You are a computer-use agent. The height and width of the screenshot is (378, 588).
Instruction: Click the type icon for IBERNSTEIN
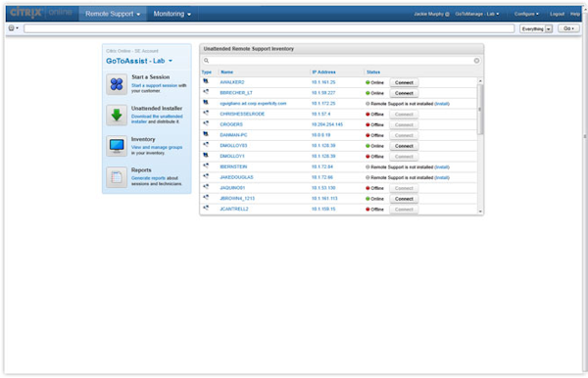(206, 165)
